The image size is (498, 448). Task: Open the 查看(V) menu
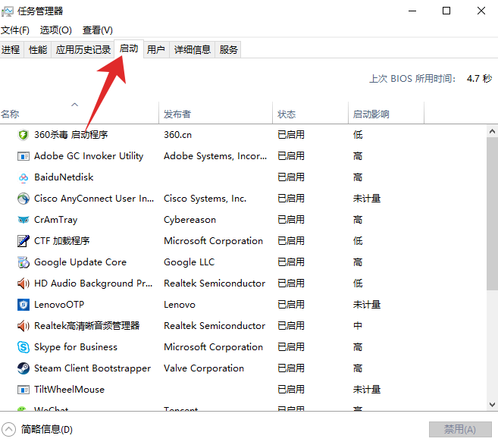[x=98, y=30]
